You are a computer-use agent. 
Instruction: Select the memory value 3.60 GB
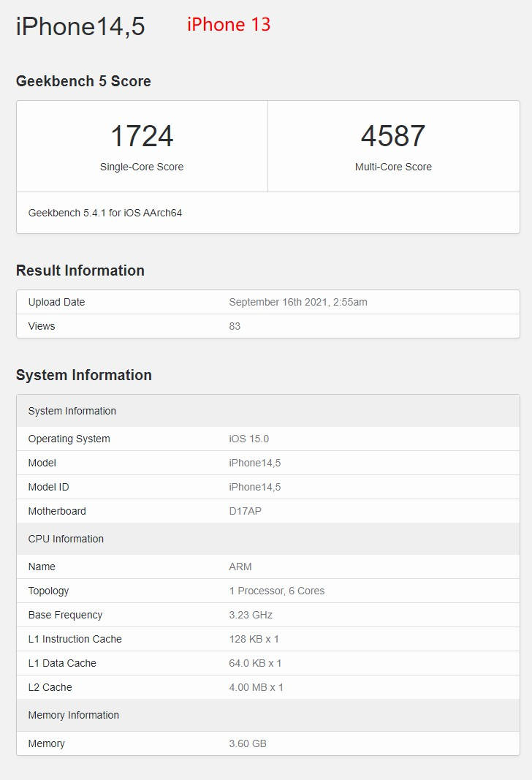click(x=248, y=743)
